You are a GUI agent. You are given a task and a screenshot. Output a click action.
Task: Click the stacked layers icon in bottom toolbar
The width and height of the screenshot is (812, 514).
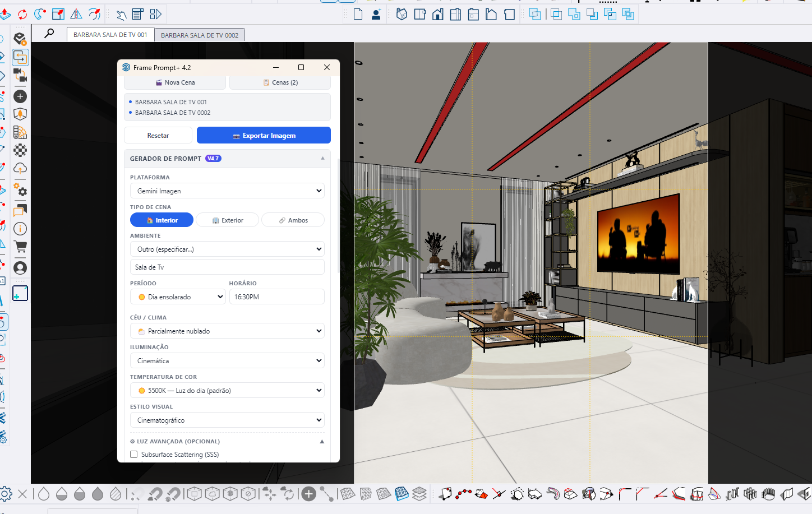tap(419, 494)
